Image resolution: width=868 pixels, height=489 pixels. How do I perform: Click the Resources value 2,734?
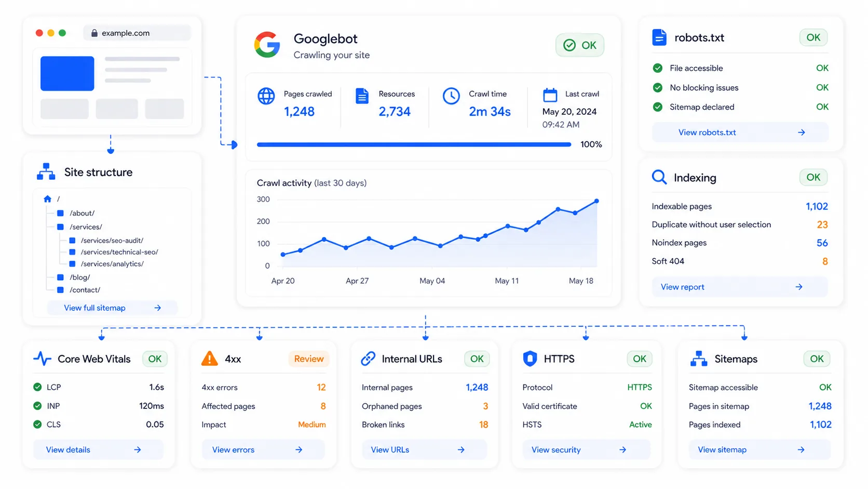click(x=395, y=111)
